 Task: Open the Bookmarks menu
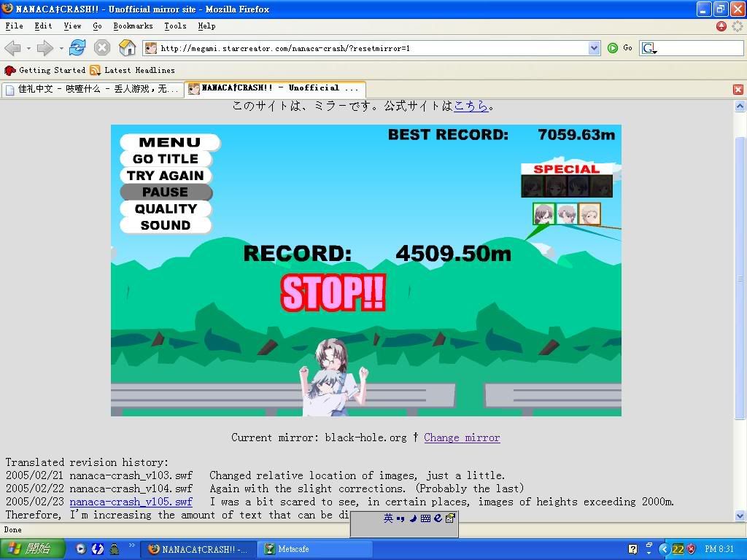point(133,26)
